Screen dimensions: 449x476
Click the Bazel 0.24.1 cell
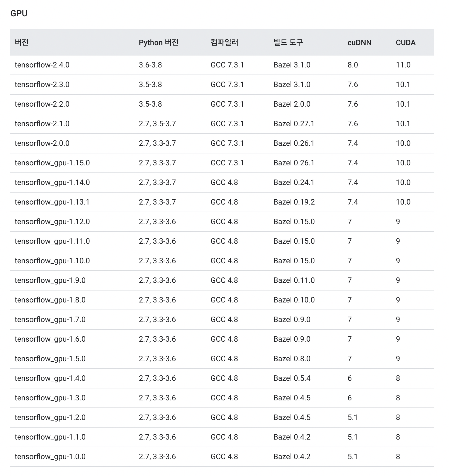(294, 183)
